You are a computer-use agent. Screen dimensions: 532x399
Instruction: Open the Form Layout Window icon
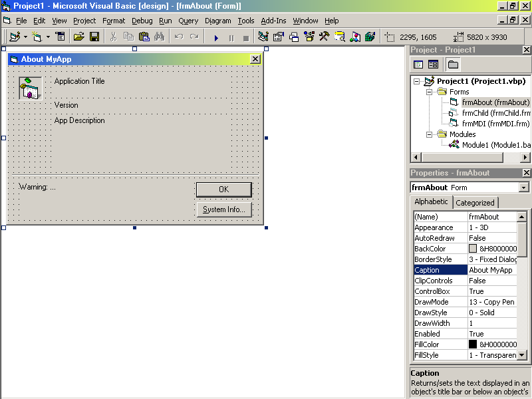tap(294, 37)
